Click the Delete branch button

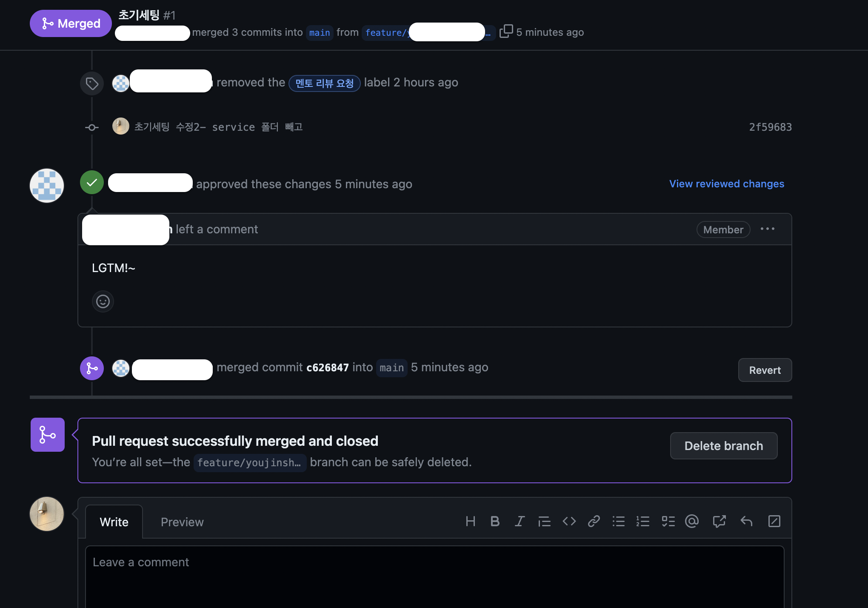(x=723, y=446)
